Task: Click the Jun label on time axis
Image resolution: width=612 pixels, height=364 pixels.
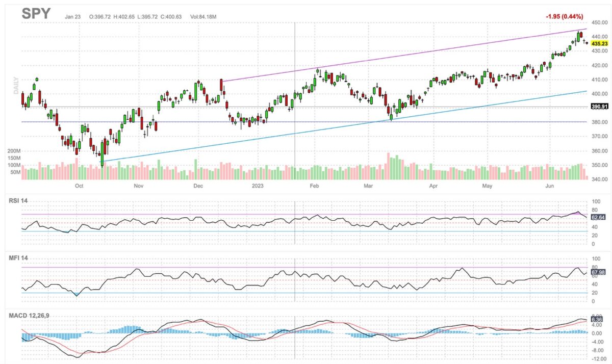Action: point(550,186)
